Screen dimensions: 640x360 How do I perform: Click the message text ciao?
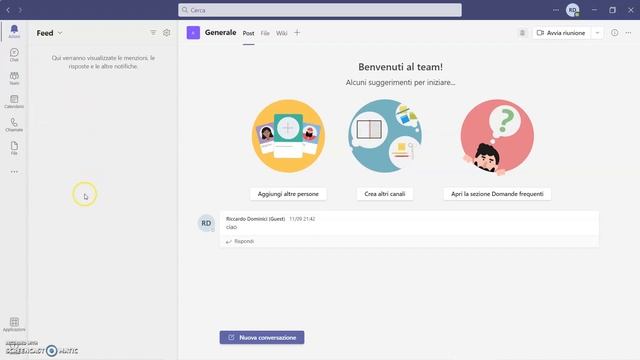(x=231, y=227)
